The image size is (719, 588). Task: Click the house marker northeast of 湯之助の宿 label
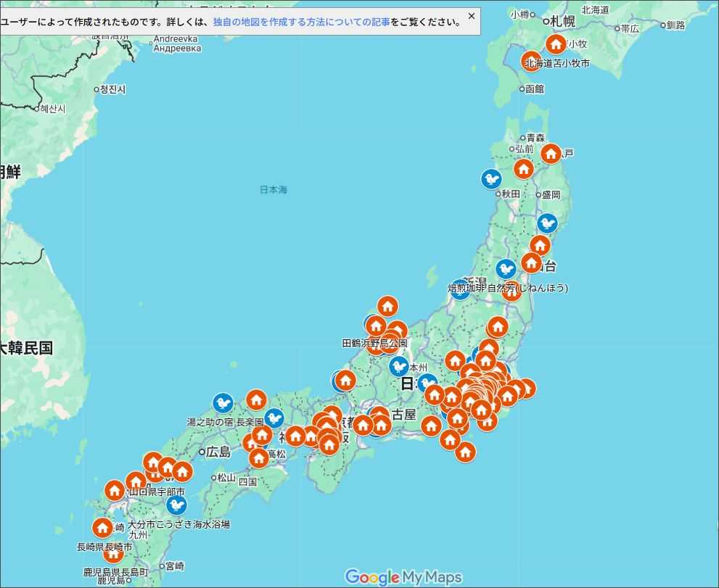[x=256, y=400]
